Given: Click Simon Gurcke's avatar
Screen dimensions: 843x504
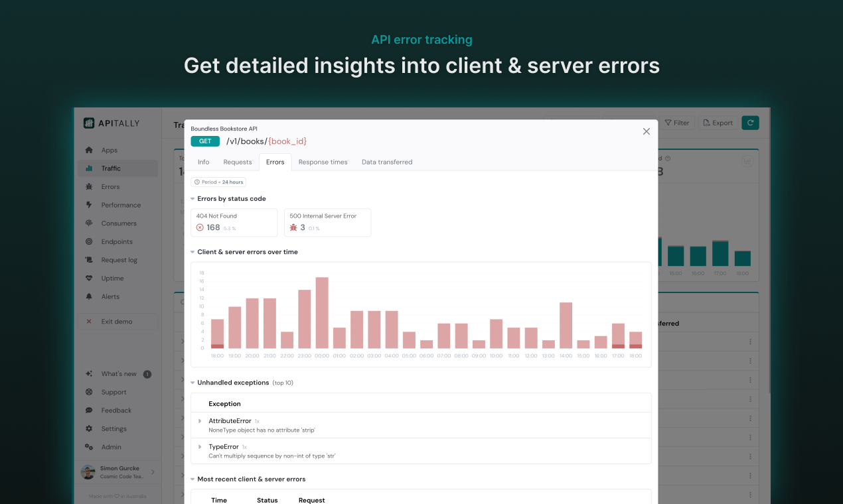Looking at the screenshot, I should point(88,472).
